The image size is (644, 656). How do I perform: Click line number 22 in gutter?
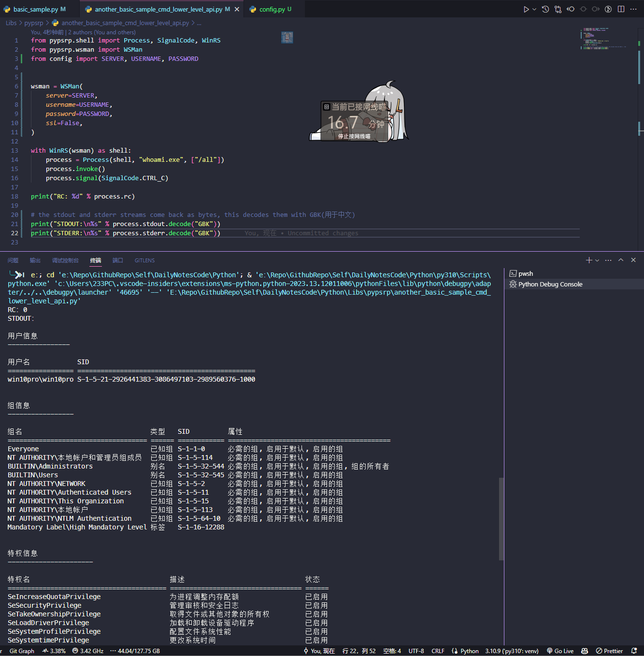coord(14,233)
